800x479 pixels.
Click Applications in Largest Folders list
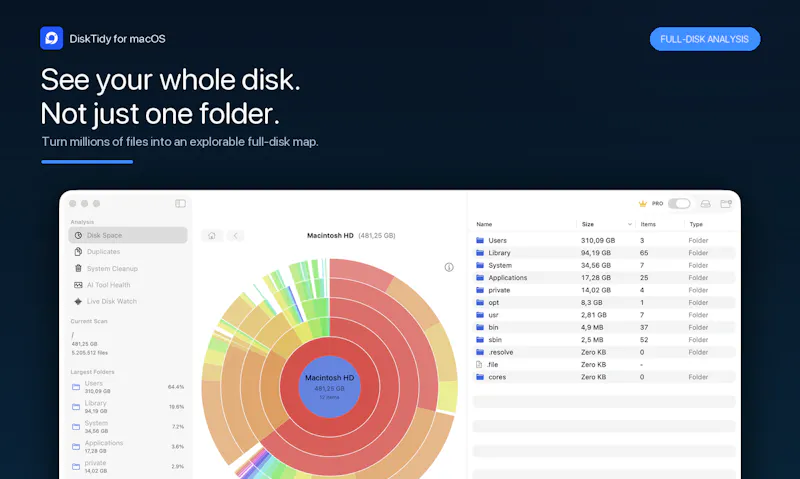pos(128,446)
